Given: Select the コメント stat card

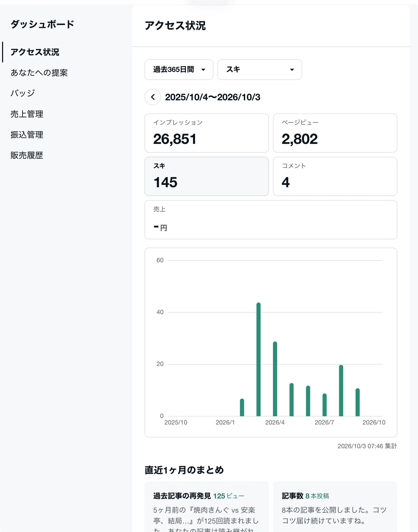Looking at the screenshot, I should 335,176.
